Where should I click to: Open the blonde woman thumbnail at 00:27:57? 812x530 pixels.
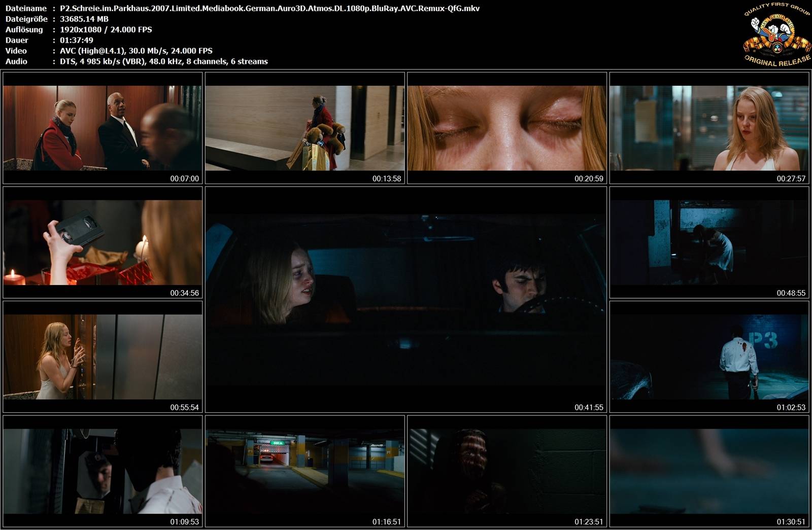(x=709, y=128)
